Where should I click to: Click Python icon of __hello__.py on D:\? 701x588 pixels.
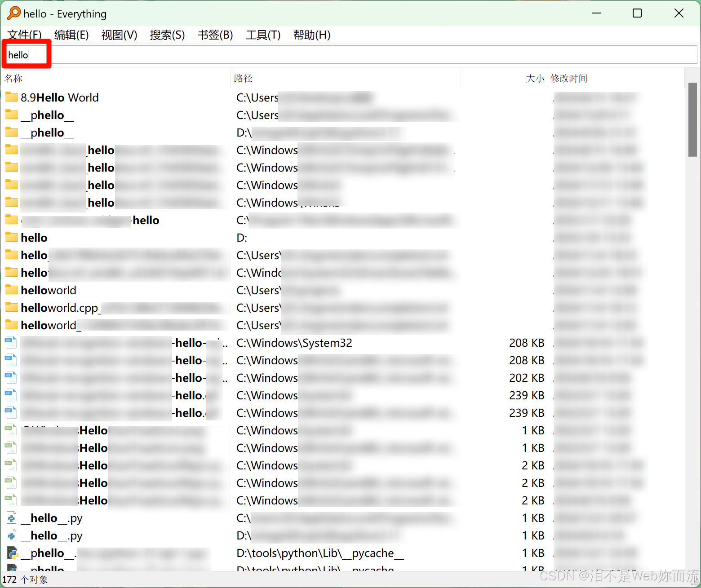pyautogui.click(x=12, y=535)
